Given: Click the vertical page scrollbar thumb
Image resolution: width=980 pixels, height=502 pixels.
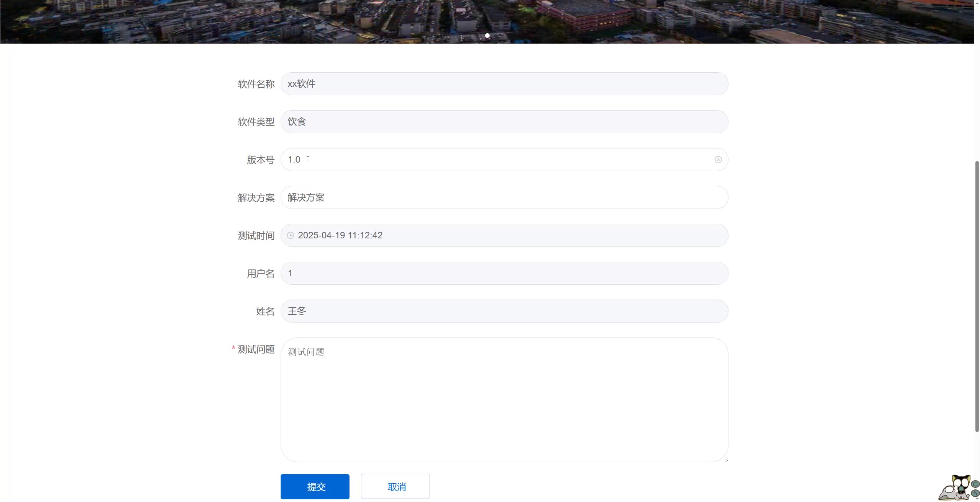Looking at the screenshot, I should point(977,297).
